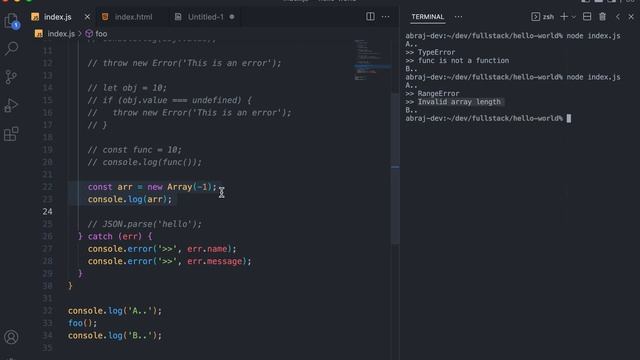Viewport: 640px width, 360px height.
Task: Open the new terminal launch profile dropdown
Action: 573,17
